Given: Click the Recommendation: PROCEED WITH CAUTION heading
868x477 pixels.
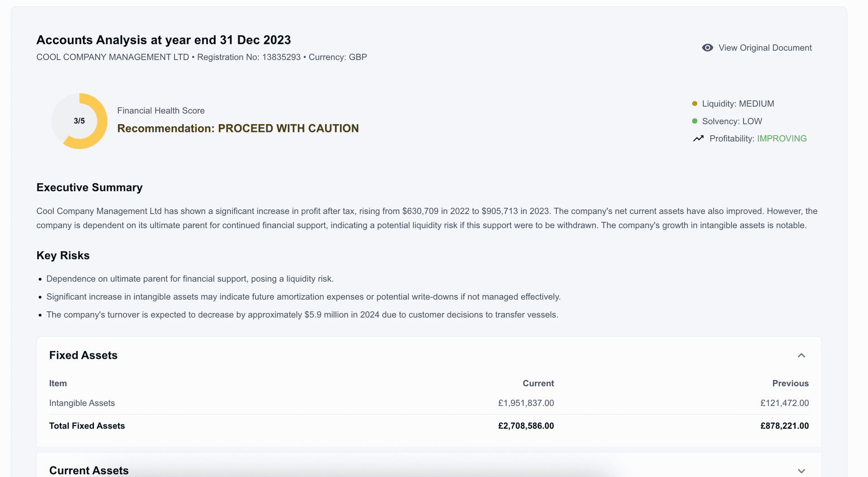Looking at the screenshot, I should 238,128.
